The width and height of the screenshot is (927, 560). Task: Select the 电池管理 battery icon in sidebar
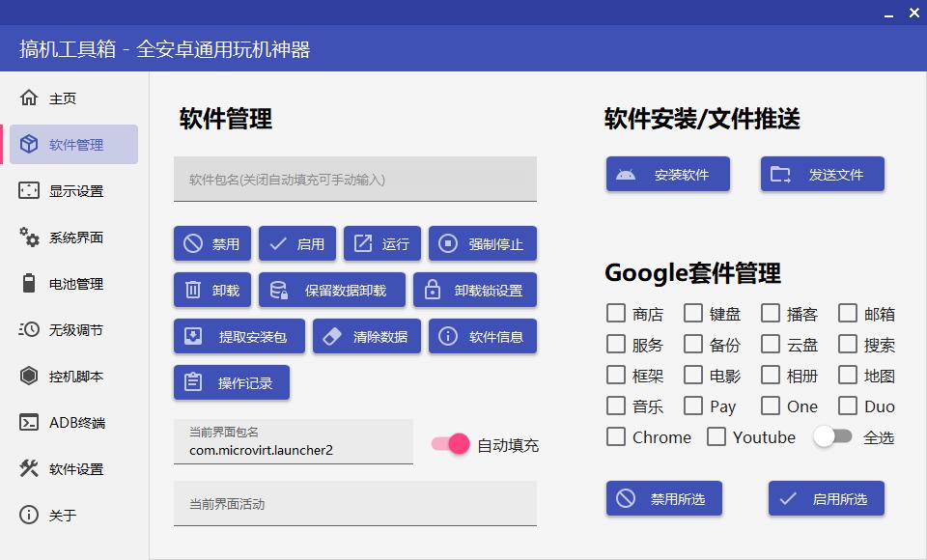coord(29,283)
